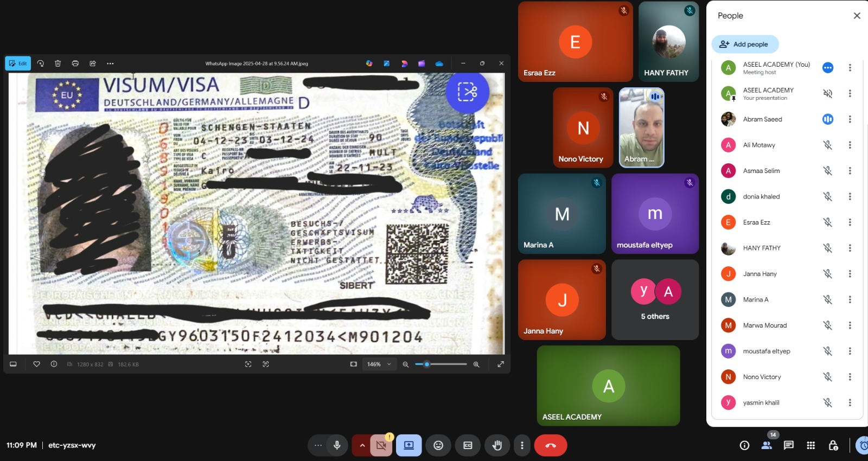
Task: Open more options for Abram Saeed
Action: click(850, 119)
